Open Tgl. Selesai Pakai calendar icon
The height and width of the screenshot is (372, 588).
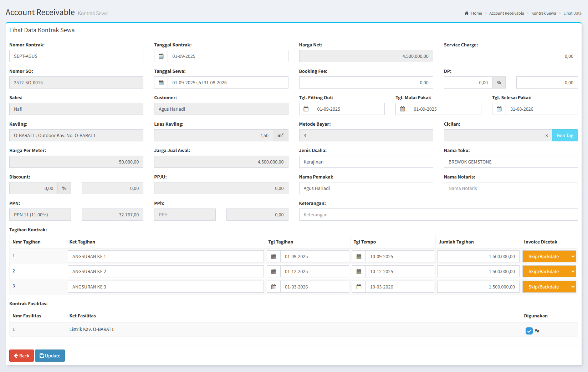[499, 109]
